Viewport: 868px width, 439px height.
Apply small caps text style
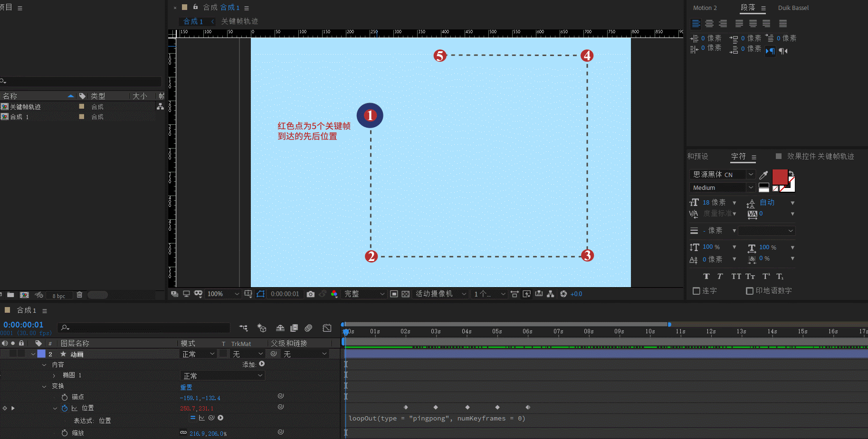750,276
